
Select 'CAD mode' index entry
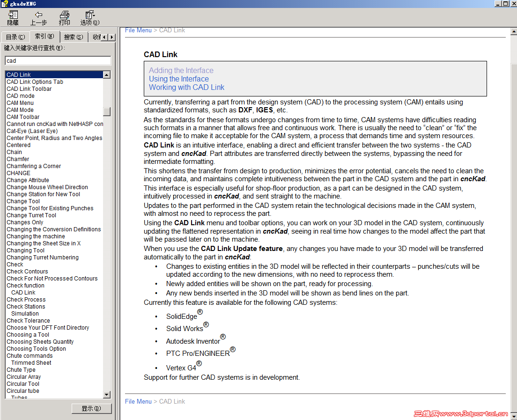click(x=21, y=96)
